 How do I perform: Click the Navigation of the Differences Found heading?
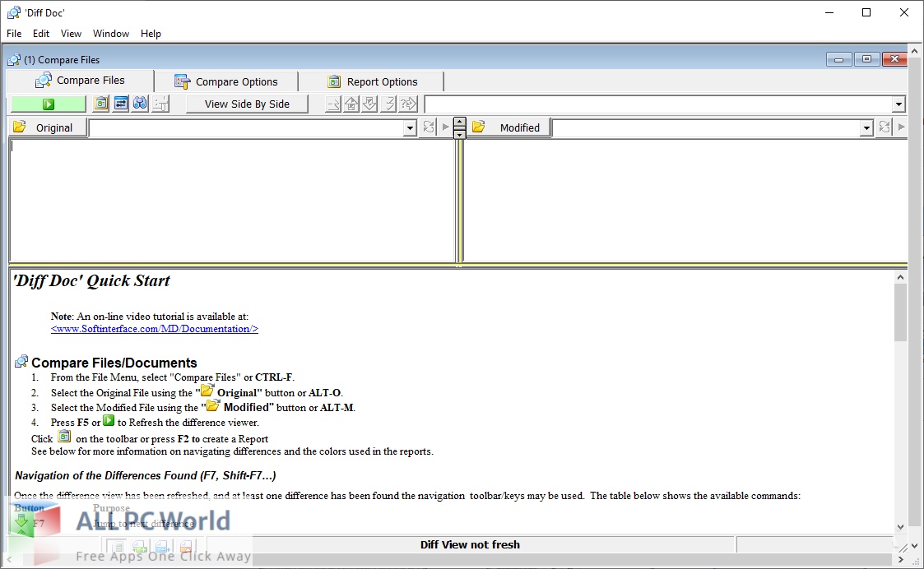(x=145, y=475)
